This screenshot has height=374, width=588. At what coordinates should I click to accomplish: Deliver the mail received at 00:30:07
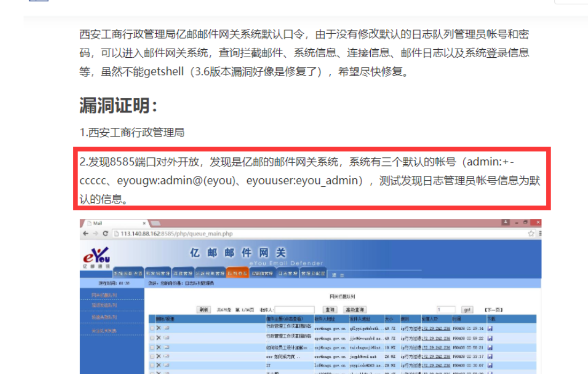point(166,364)
